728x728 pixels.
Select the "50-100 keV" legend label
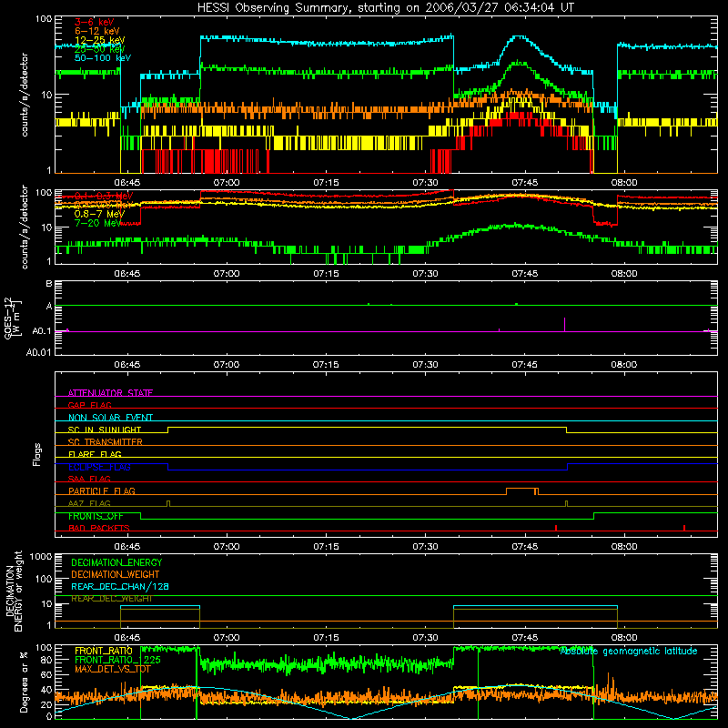coord(103,58)
